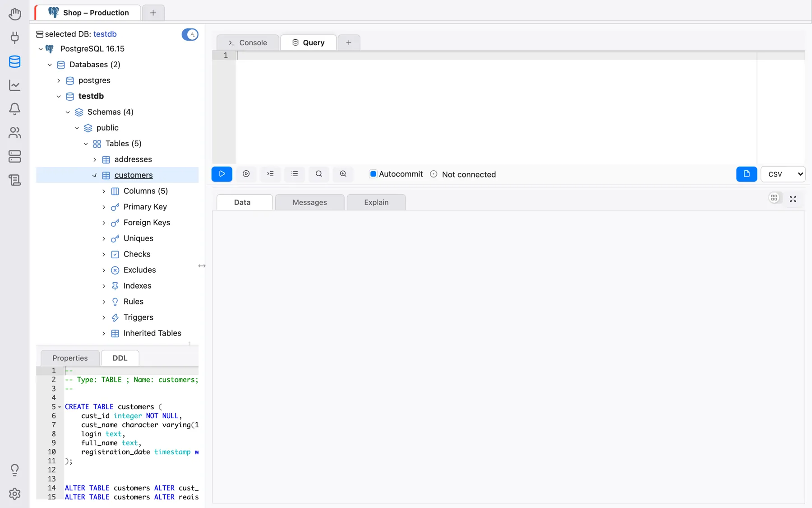Expand results panel to fullscreen
Screen dimensions: 812x508
[x=793, y=199]
